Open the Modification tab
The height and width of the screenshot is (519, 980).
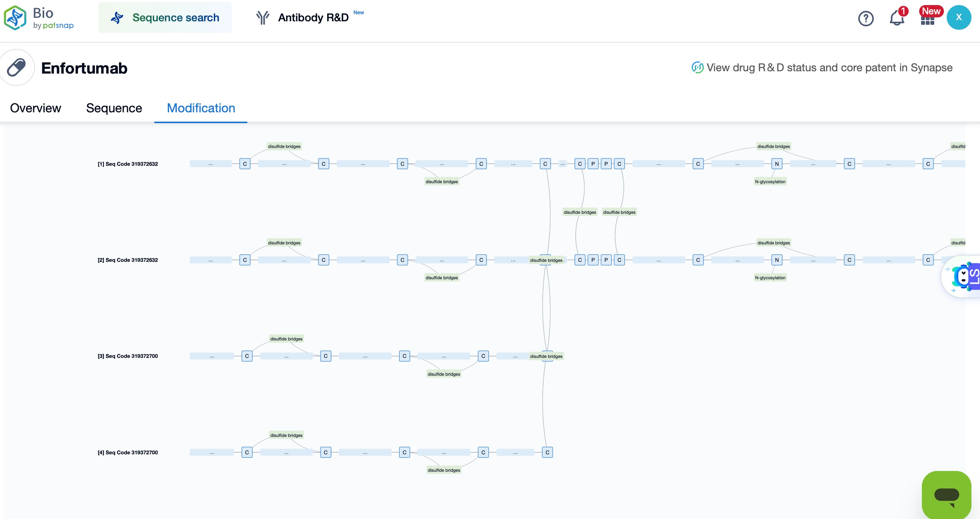[x=201, y=108]
